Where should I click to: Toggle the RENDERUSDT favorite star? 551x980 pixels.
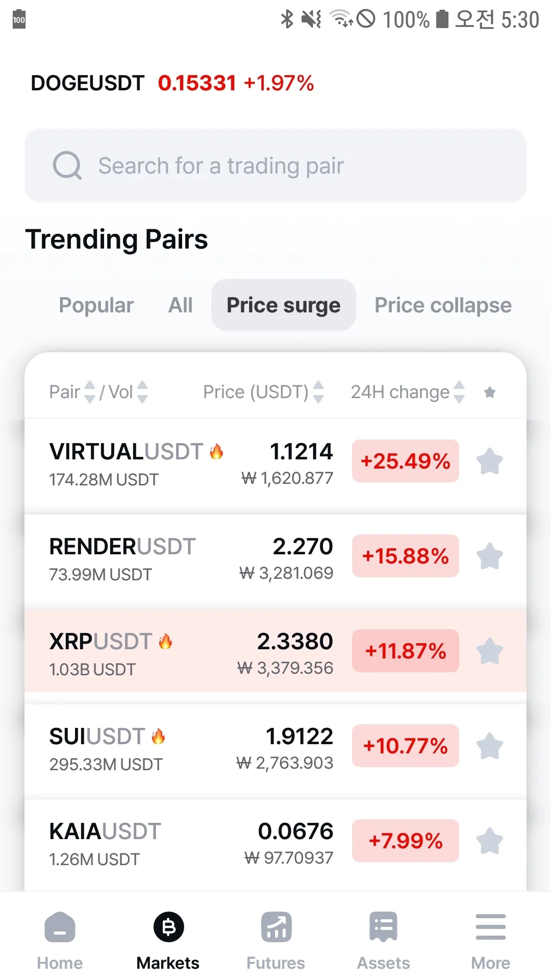(x=490, y=556)
